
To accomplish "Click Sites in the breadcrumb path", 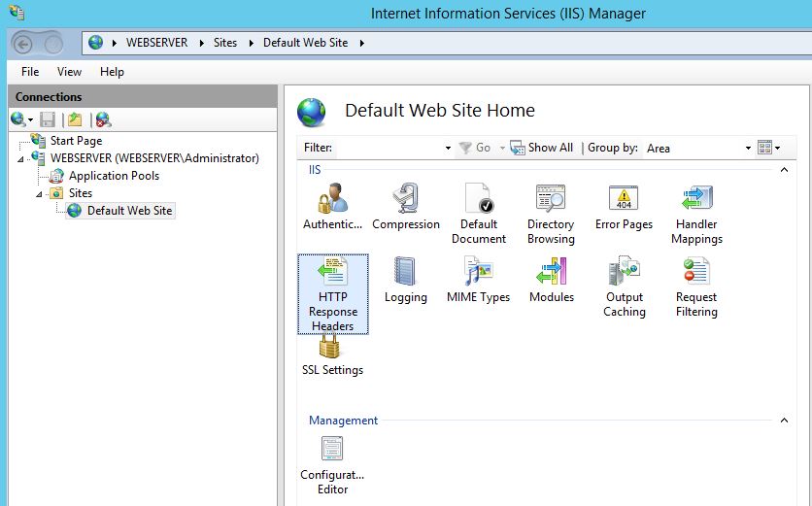I will click(x=225, y=43).
